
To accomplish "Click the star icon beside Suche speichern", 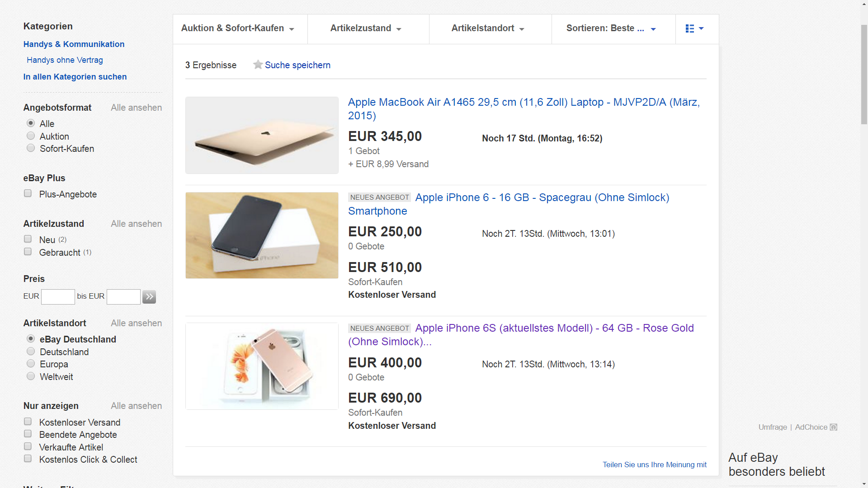I will tap(258, 65).
